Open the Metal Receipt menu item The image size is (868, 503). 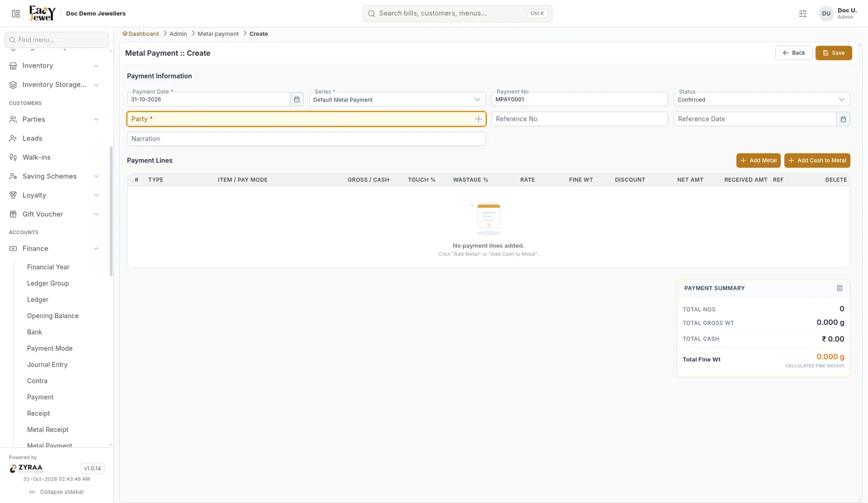[48, 430]
